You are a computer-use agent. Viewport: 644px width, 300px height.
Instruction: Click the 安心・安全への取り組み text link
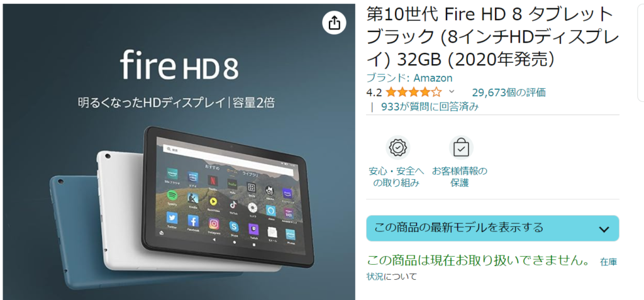[397, 177]
